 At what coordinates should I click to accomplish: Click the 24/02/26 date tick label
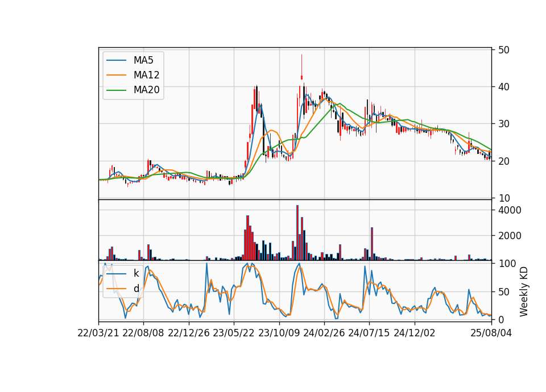(x=324, y=333)
